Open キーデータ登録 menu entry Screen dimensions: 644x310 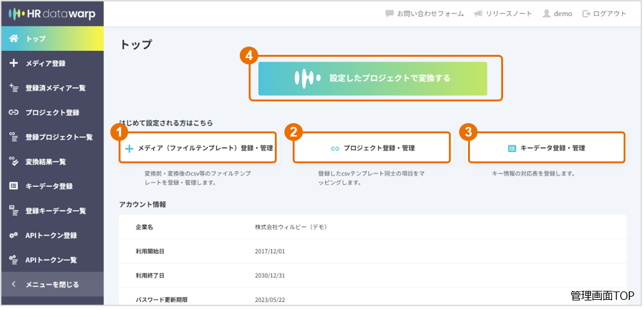[x=52, y=186]
